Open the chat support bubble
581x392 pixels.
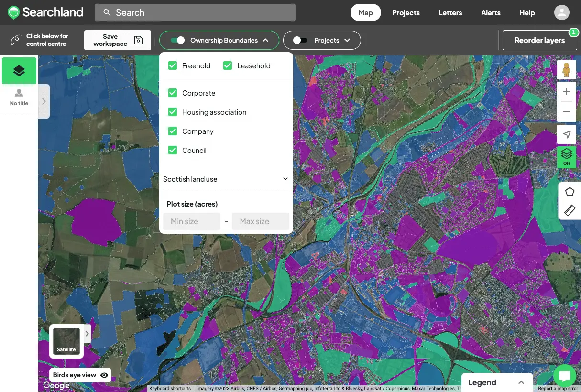pyautogui.click(x=564, y=376)
